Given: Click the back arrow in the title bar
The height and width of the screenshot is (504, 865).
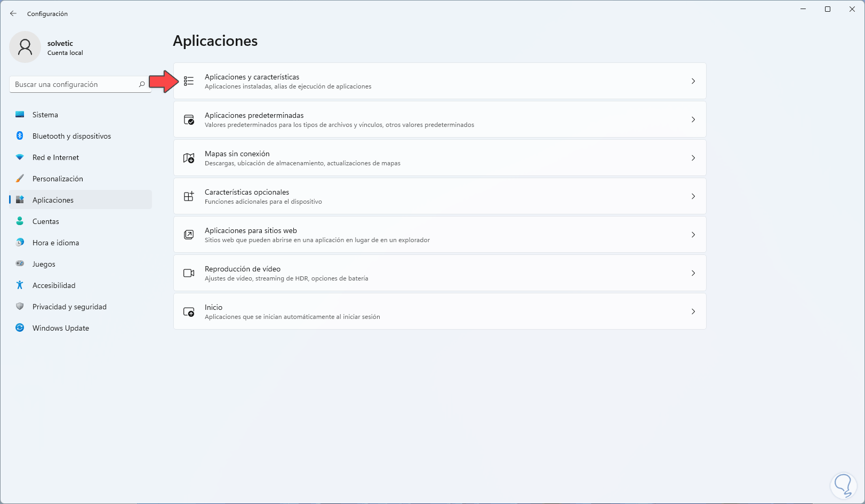Looking at the screenshot, I should [x=13, y=13].
